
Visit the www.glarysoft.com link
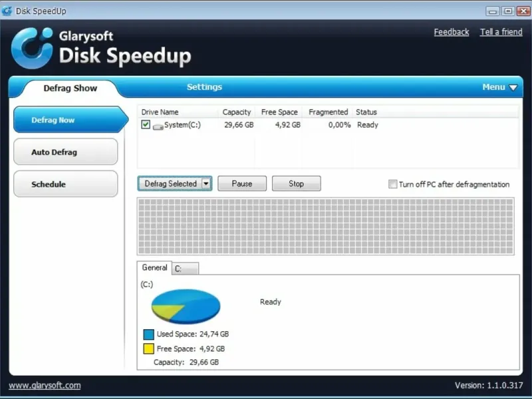click(45, 386)
